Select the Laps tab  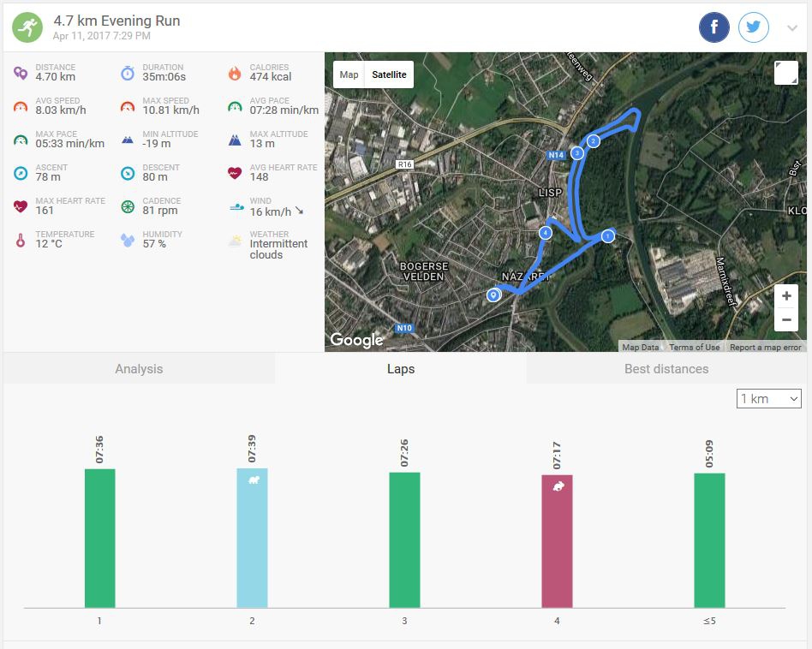coord(400,369)
